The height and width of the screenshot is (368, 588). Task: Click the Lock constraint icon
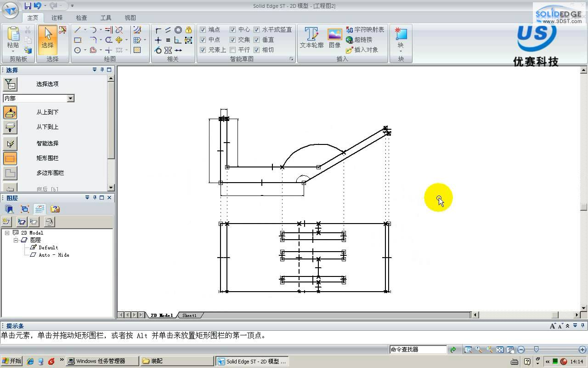pyautogui.click(x=188, y=30)
